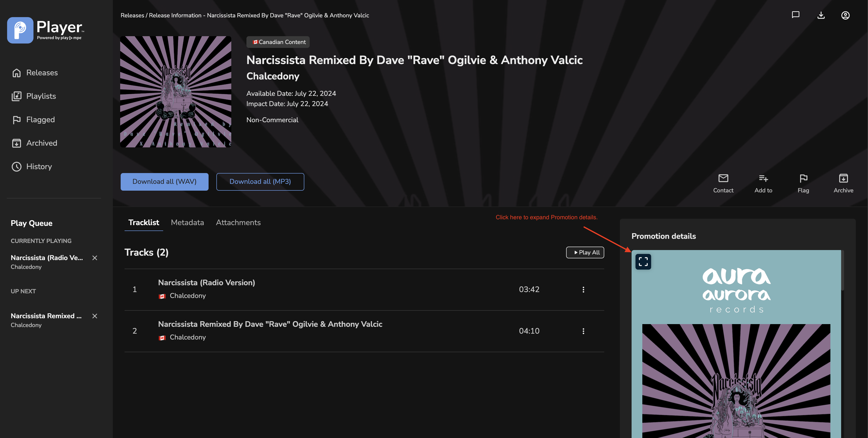This screenshot has height=438, width=868.
Task: Click Chalcedony under track 1
Action: click(188, 296)
